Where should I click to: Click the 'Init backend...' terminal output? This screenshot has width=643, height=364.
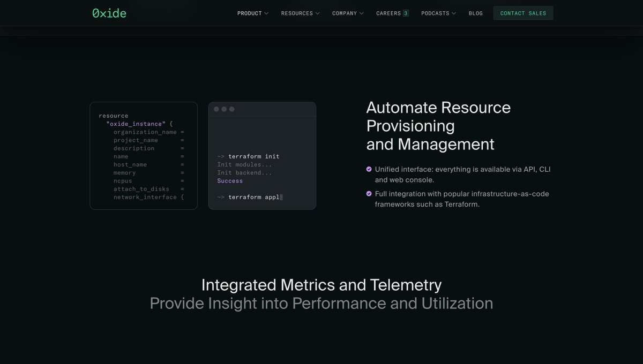coord(244,173)
